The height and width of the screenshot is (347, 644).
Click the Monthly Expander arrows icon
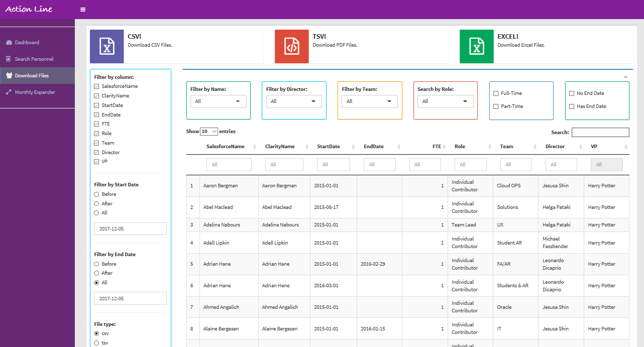(x=9, y=92)
